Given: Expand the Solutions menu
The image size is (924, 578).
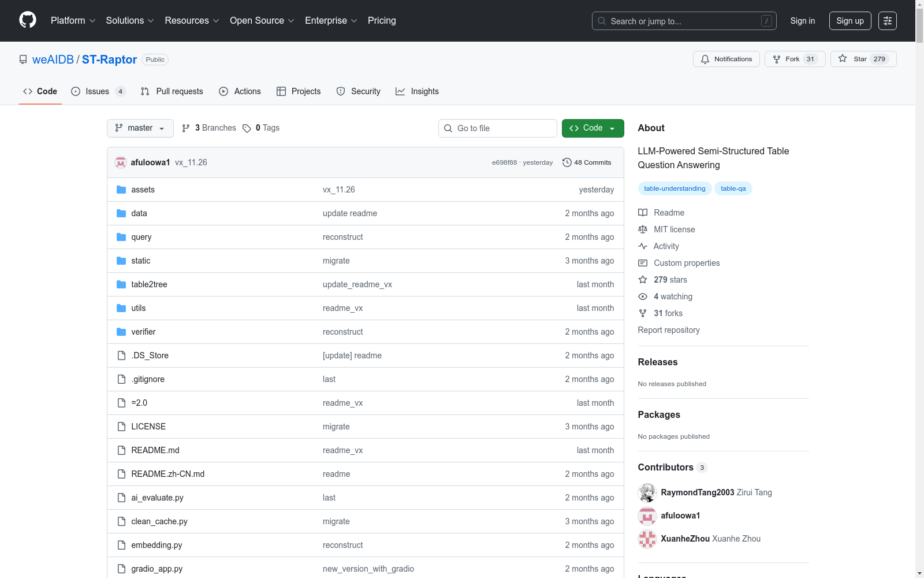Looking at the screenshot, I should click(x=130, y=21).
